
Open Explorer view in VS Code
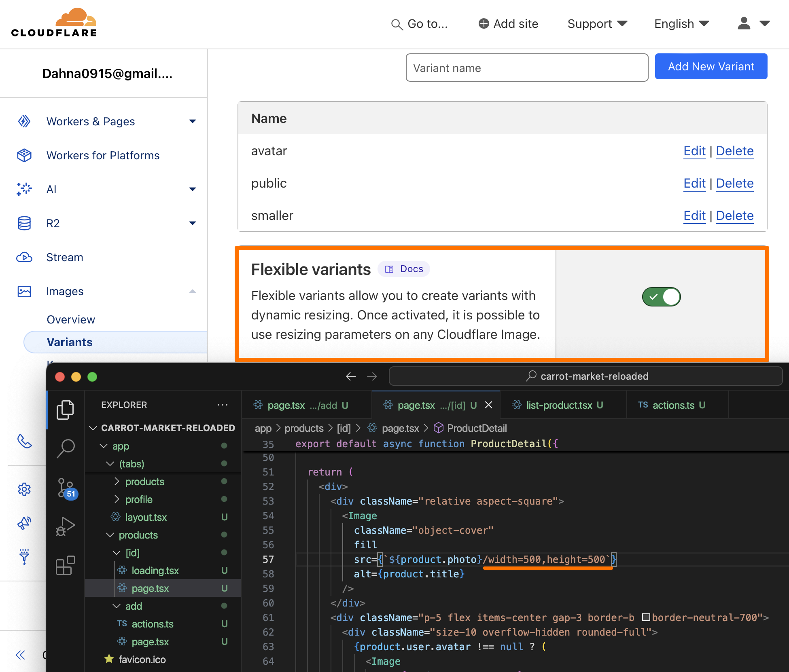(65, 410)
